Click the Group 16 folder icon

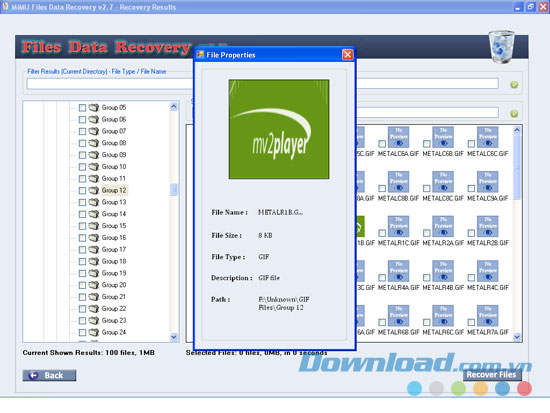point(93,238)
